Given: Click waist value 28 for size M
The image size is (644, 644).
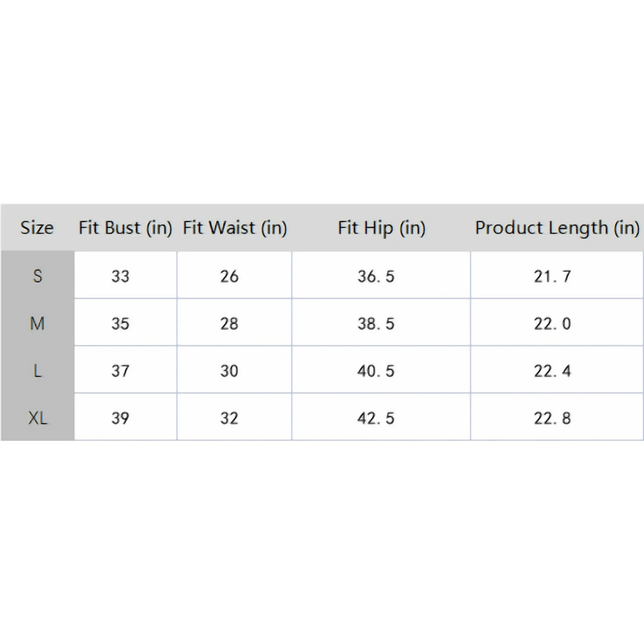Looking at the screenshot, I should [x=229, y=324].
